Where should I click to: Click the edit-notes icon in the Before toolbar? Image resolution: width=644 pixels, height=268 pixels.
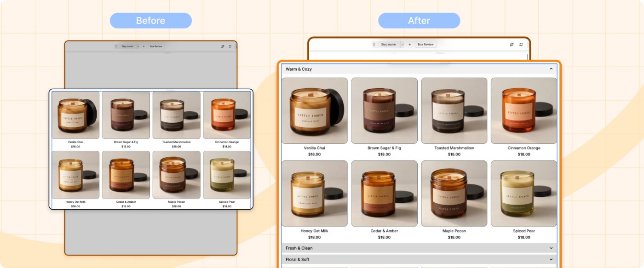223,46
